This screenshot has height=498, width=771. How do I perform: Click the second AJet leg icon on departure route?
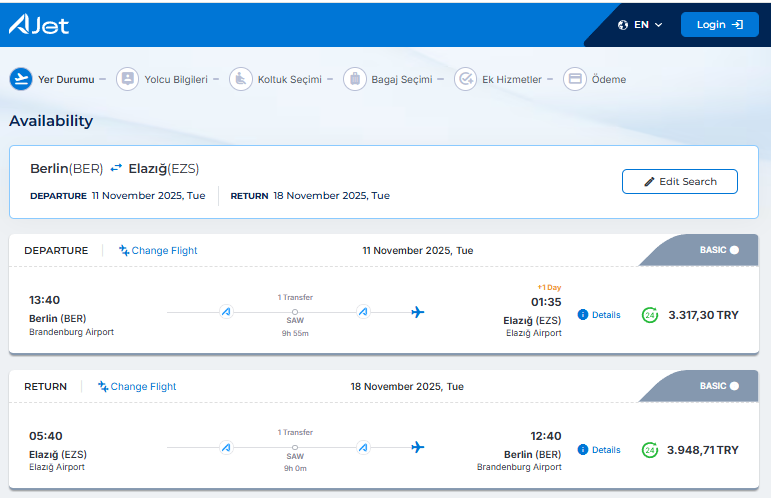point(363,312)
